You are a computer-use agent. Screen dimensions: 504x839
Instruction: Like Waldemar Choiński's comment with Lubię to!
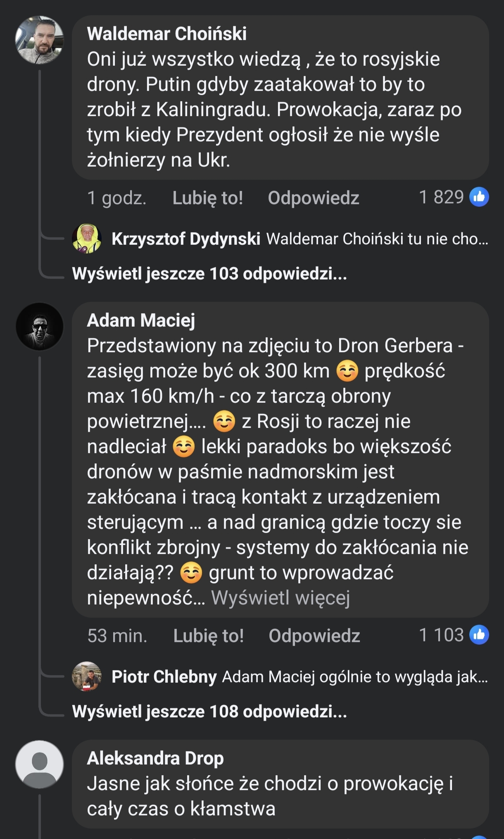207,198
